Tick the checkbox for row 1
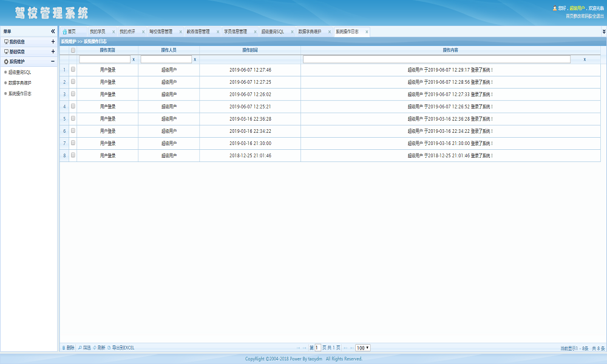Screen dimensions: 607x364 (x=73, y=70)
